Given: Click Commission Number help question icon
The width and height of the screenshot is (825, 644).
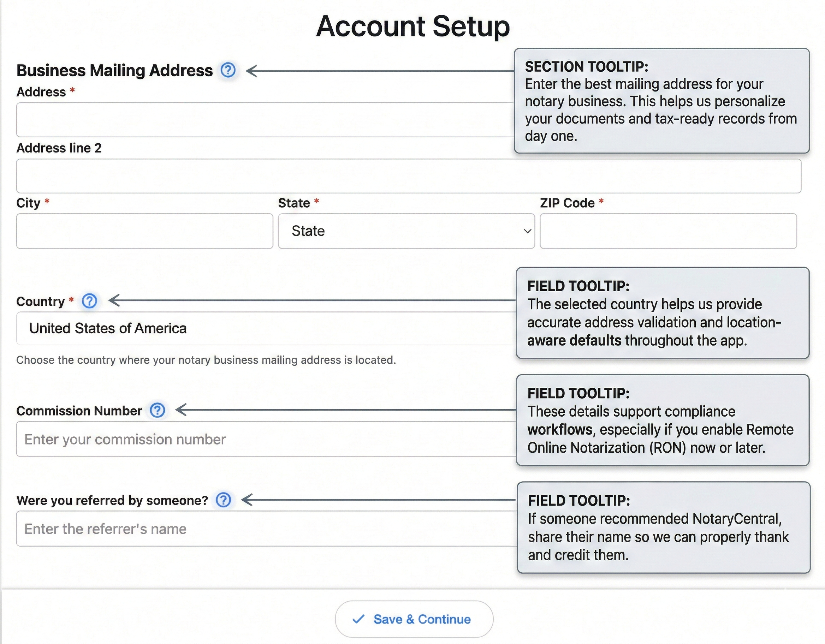Looking at the screenshot, I should click(158, 410).
